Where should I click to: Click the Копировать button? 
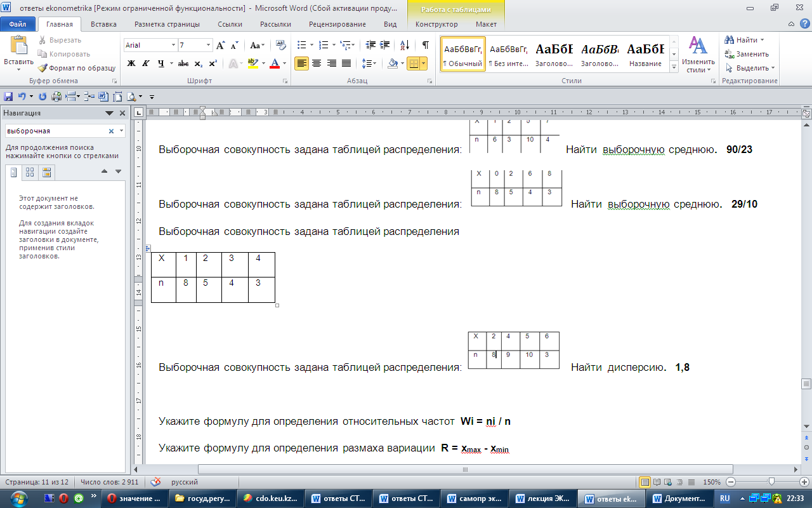64,54
